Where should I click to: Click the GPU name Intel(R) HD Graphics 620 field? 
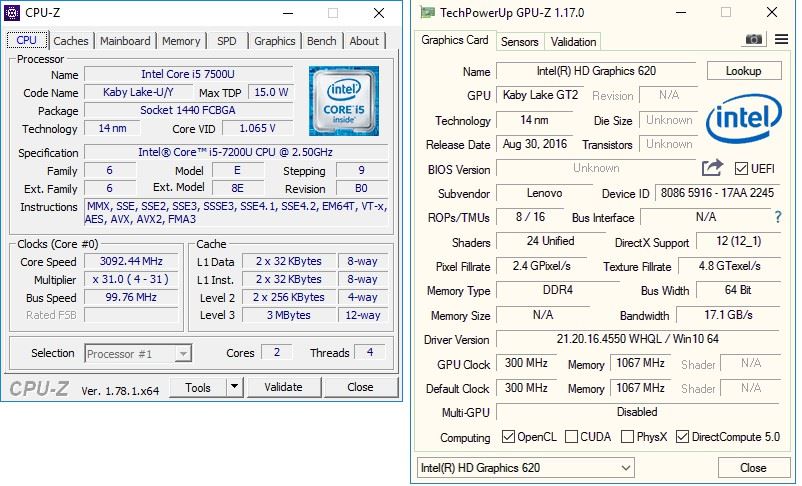pyautogui.click(x=596, y=71)
